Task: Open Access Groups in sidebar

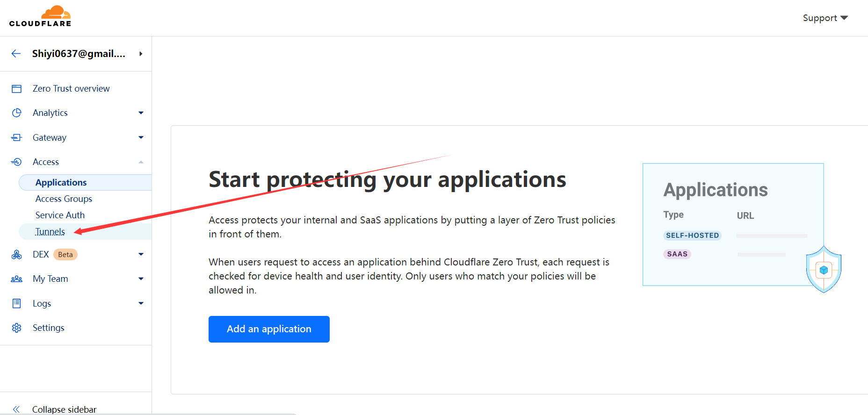Action: click(x=64, y=199)
